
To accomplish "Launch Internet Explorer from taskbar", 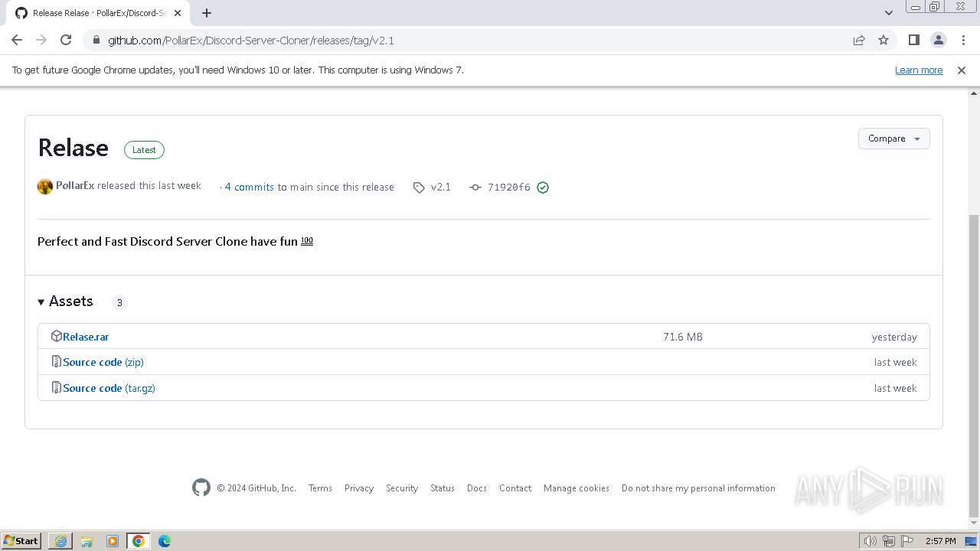I will click(60, 541).
